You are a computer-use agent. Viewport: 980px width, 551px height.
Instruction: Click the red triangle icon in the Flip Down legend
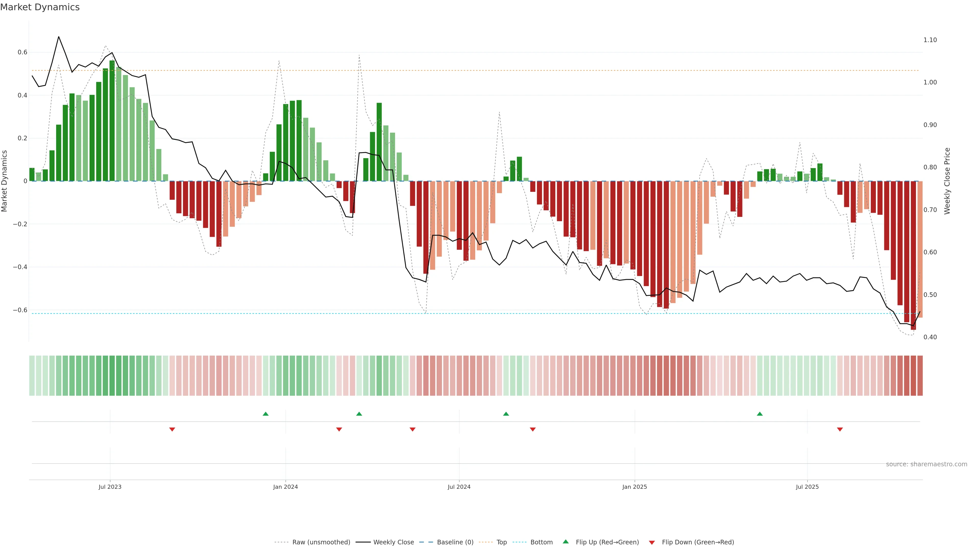[x=652, y=542]
